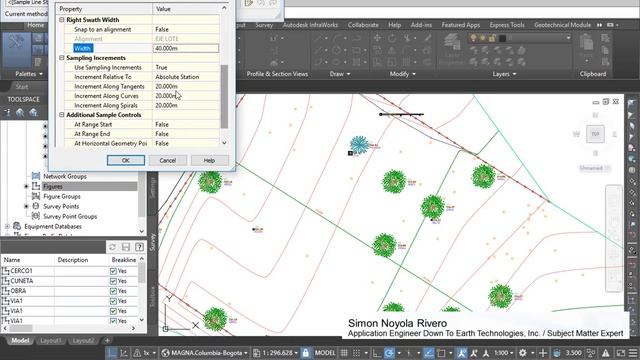This screenshot has width=640, height=360.
Task: Click the Clean Screen icon in status bar
Action: point(620,353)
